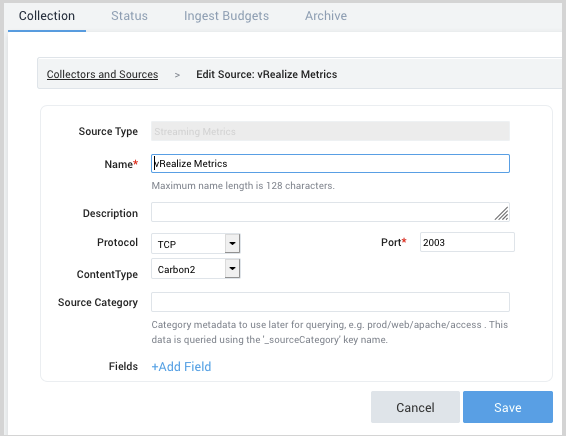Click the Edit Source: vRealize Metrics breadcrumb

(x=267, y=74)
